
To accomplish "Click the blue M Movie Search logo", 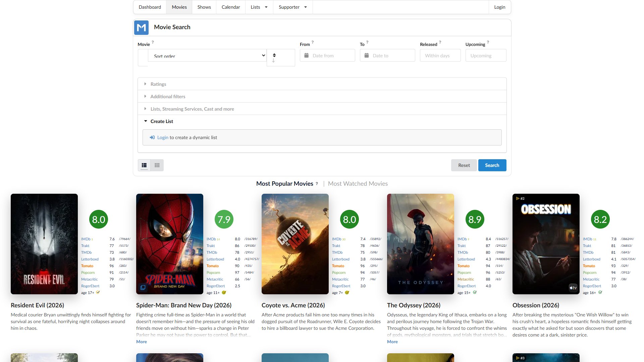I will (x=141, y=27).
